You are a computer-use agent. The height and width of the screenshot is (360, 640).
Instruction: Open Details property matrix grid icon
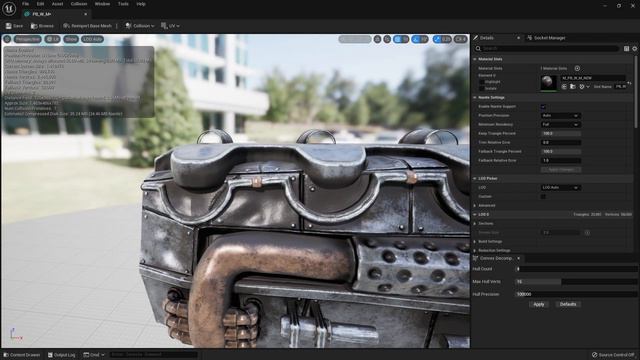coord(627,49)
